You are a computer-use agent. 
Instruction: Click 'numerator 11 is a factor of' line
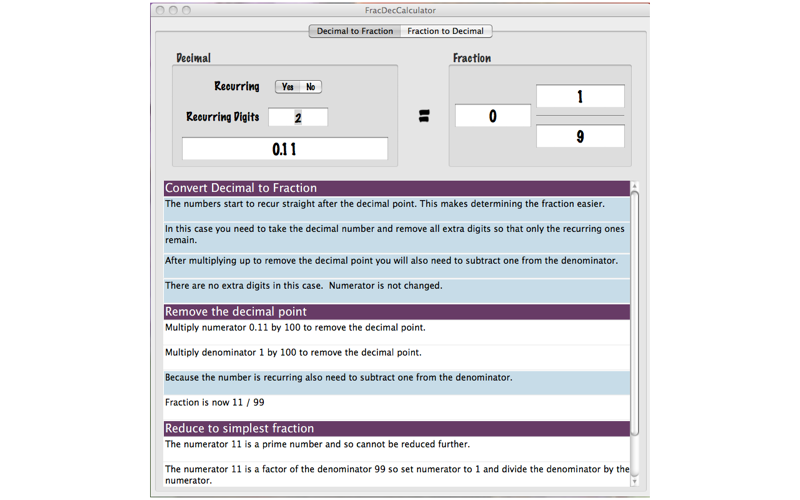[397, 474]
